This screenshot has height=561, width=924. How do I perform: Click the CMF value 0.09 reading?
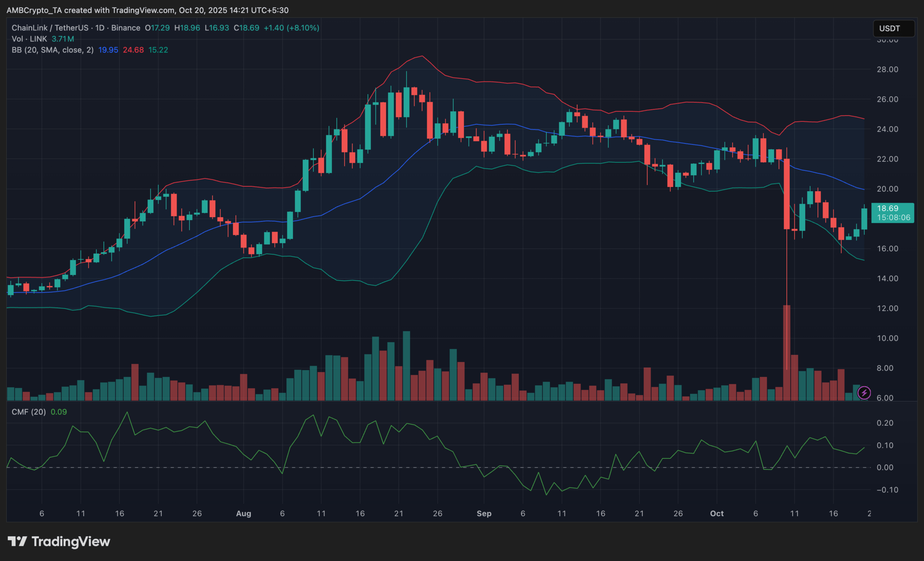point(59,412)
